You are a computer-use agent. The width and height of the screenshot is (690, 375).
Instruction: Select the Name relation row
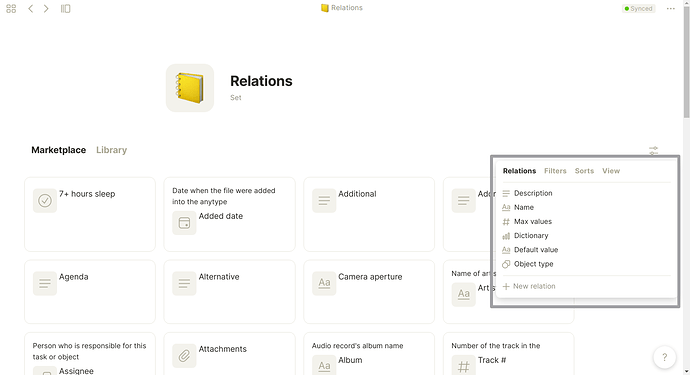pyautogui.click(x=586, y=207)
